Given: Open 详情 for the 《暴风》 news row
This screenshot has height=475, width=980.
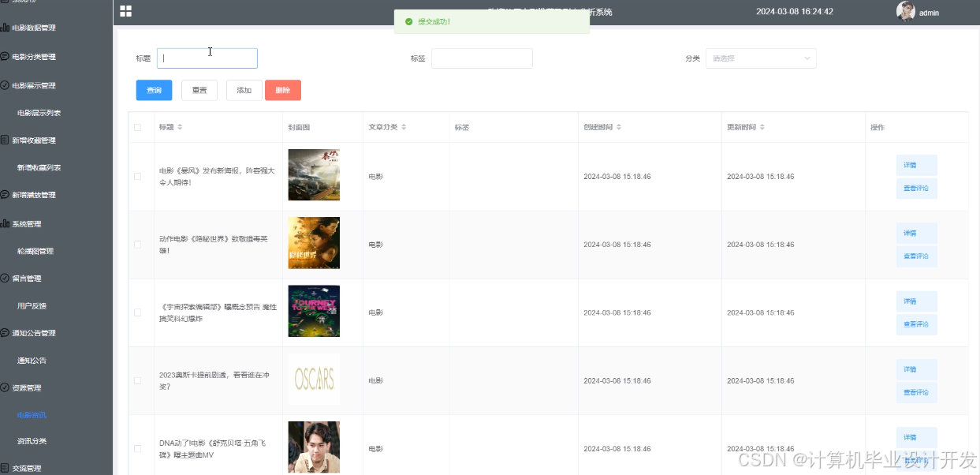Looking at the screenshot, I should (916, 165).
